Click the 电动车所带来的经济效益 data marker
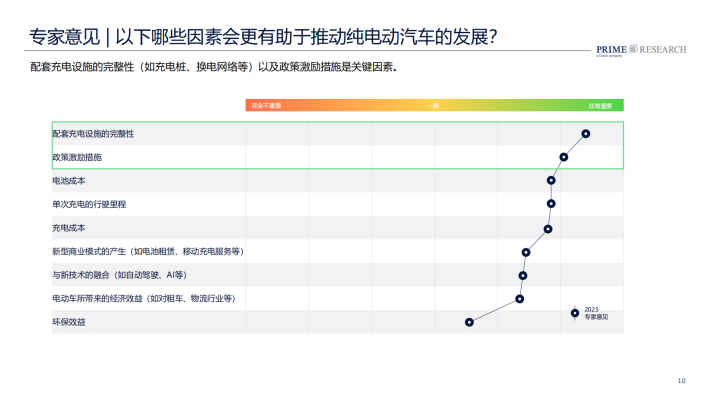Screen dimensions: 710x399 point(519,299)
